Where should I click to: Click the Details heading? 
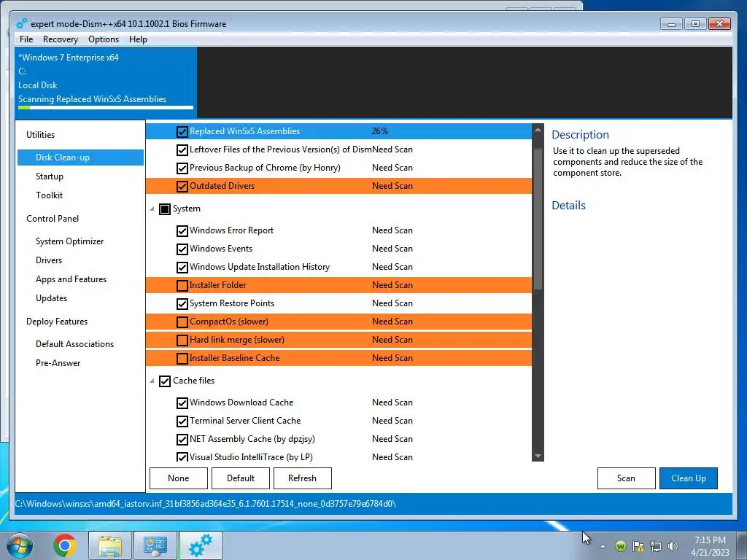(568, 205)
